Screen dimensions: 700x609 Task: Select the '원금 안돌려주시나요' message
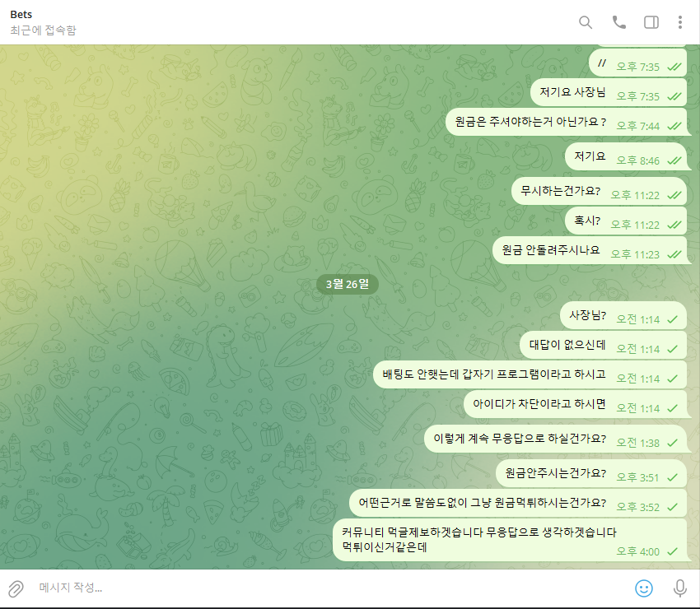pyautogui.click(x=550, y=249)
